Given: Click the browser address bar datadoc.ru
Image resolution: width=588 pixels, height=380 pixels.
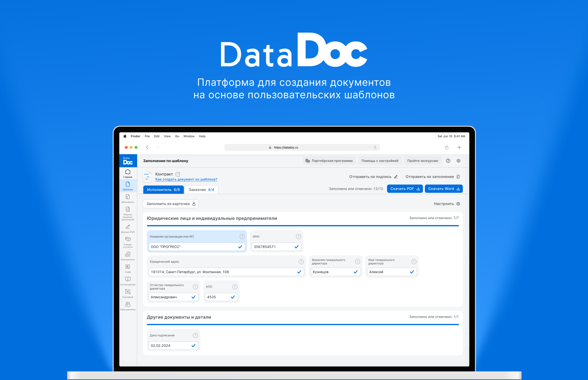Looking at the screenshot, I should click(x=302, y=147).
